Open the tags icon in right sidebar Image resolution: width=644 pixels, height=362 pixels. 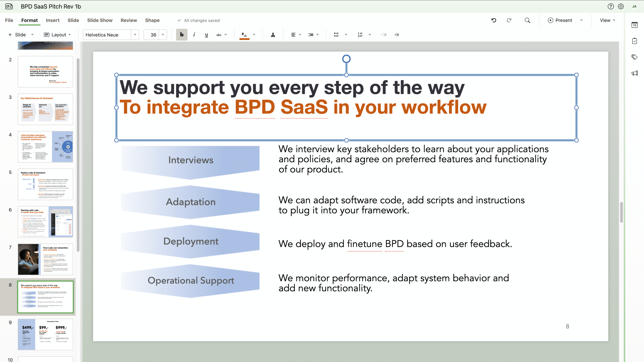pyautogui.click(x=634, y=57)
